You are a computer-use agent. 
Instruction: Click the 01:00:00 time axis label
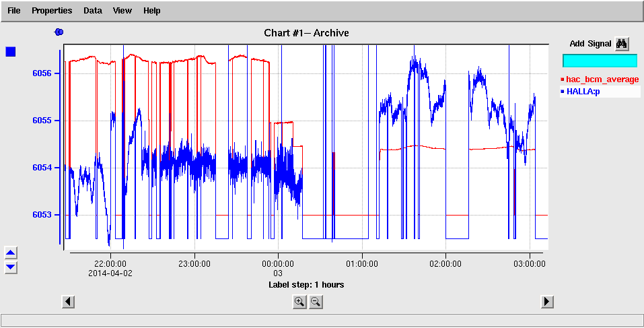(x=362, y=264)
